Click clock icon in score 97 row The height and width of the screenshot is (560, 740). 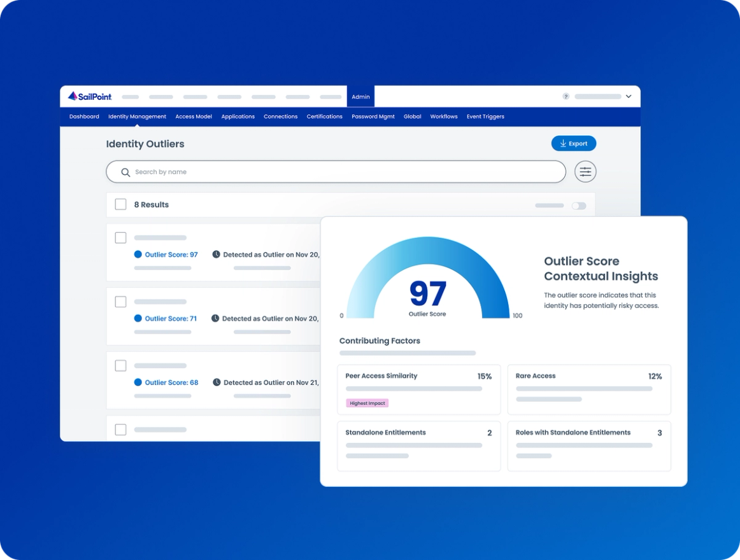(x=216, y=255)
